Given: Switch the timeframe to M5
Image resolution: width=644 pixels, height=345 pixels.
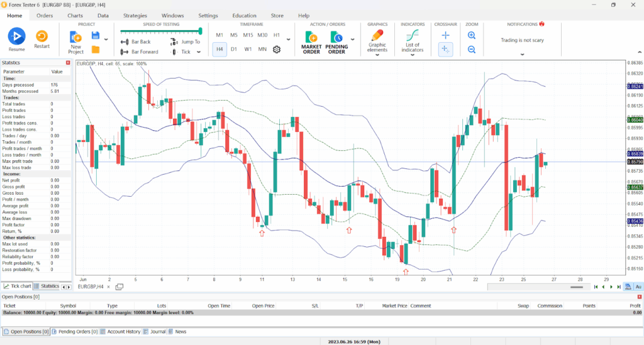Looking at the screenshot, I should point(234,35).
